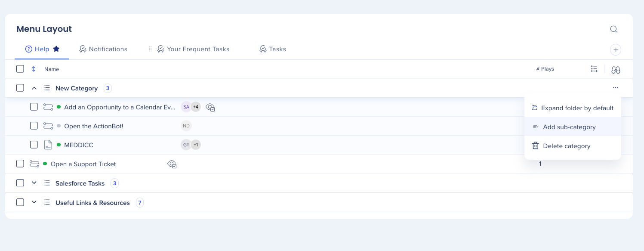Click the star icon on Help tab
Viewport: 644px width, 251px height.
(x=56, y=49)
